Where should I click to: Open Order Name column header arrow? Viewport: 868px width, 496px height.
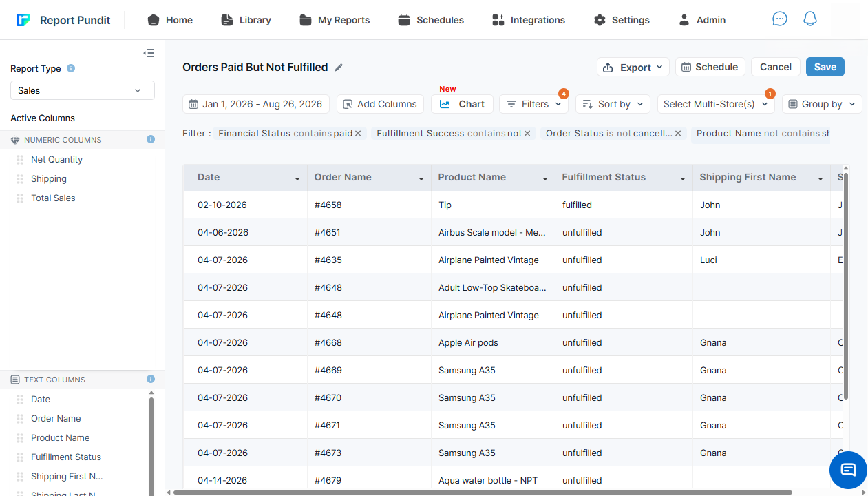pyautogui.click(x=421, y=178)
